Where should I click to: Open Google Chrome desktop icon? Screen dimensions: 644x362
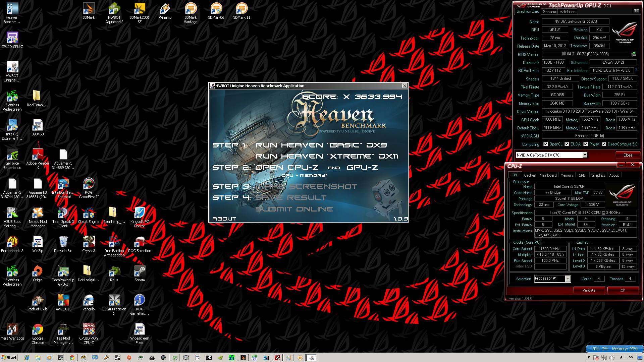point(38,334)
